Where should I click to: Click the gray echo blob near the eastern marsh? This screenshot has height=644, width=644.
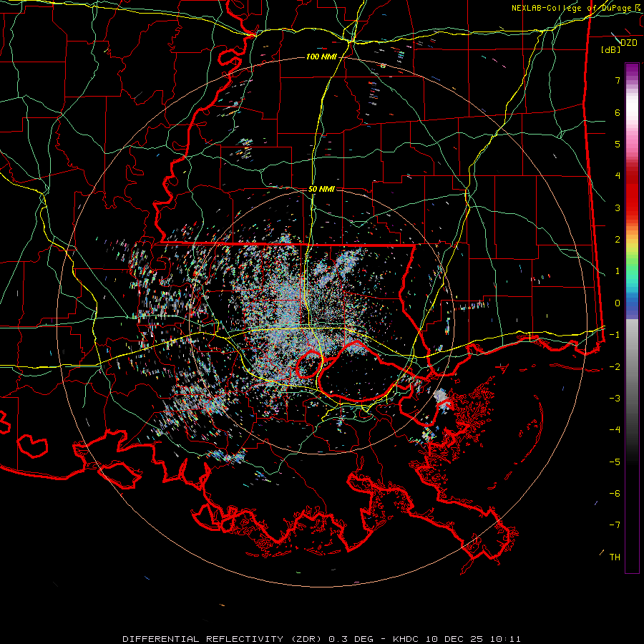click(x=441, y=397)
